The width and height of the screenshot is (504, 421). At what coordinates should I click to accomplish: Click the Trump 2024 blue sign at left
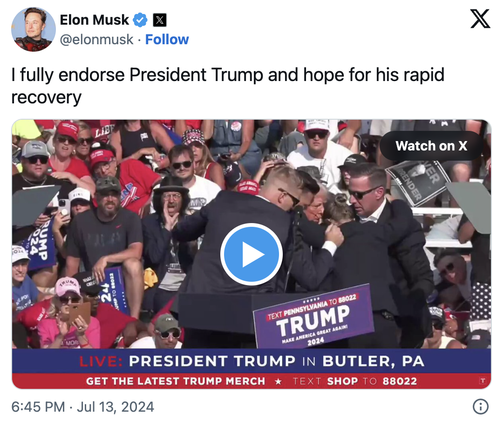40,242
